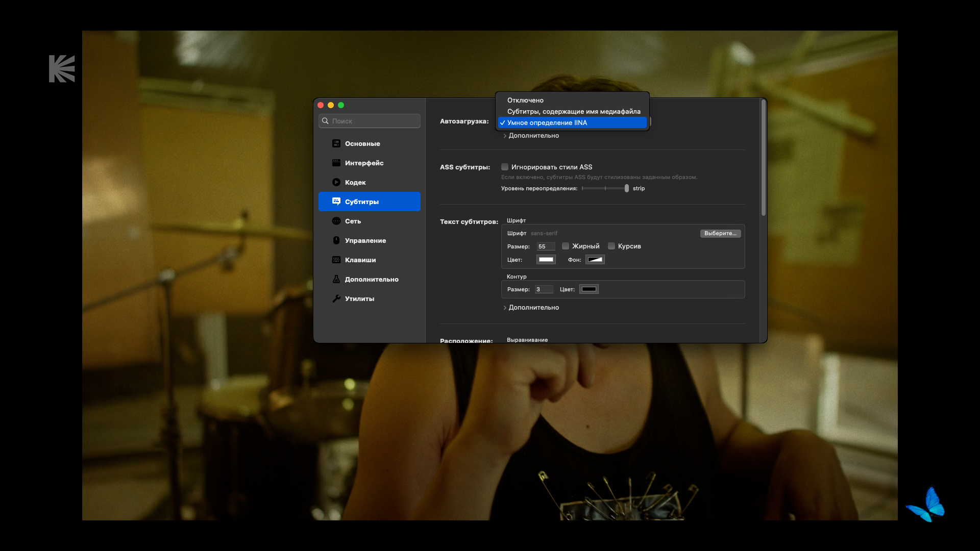
Task: Open the subtitle text Цвет swatch
Action: 546,260
